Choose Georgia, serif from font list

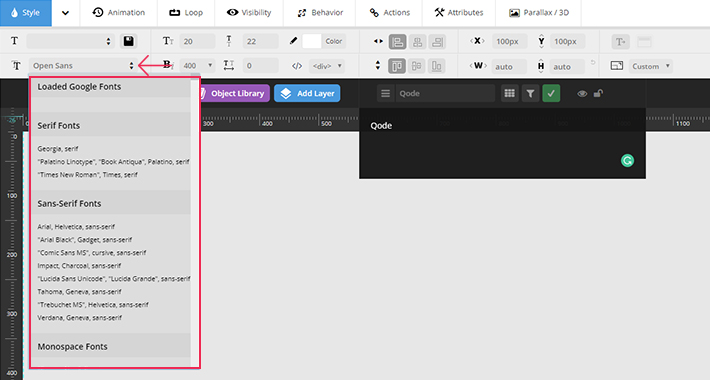[58, 149]
